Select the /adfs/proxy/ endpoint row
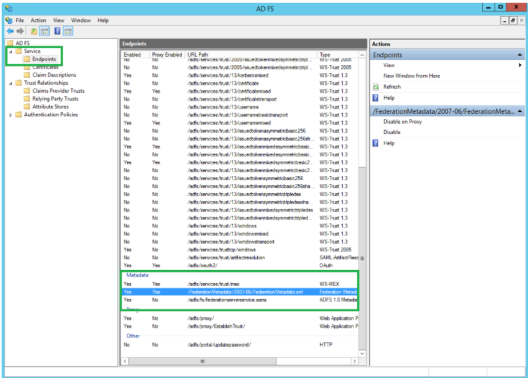 (240, 318)
